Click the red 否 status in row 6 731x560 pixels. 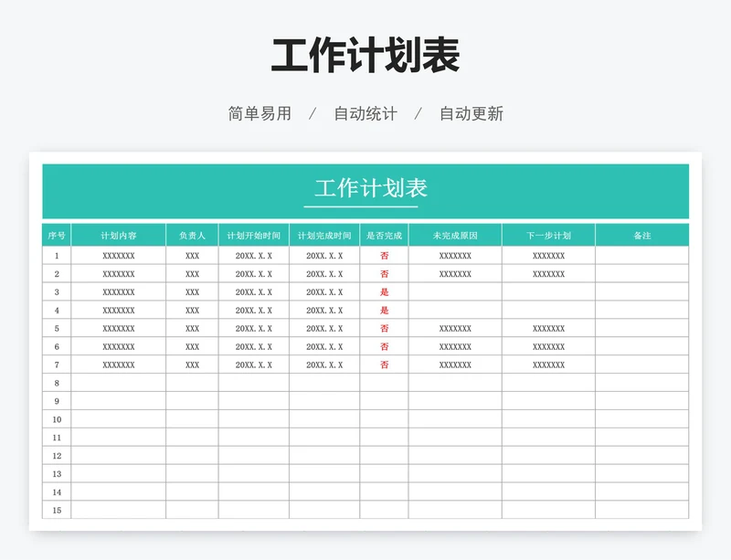tap(384, 346)
